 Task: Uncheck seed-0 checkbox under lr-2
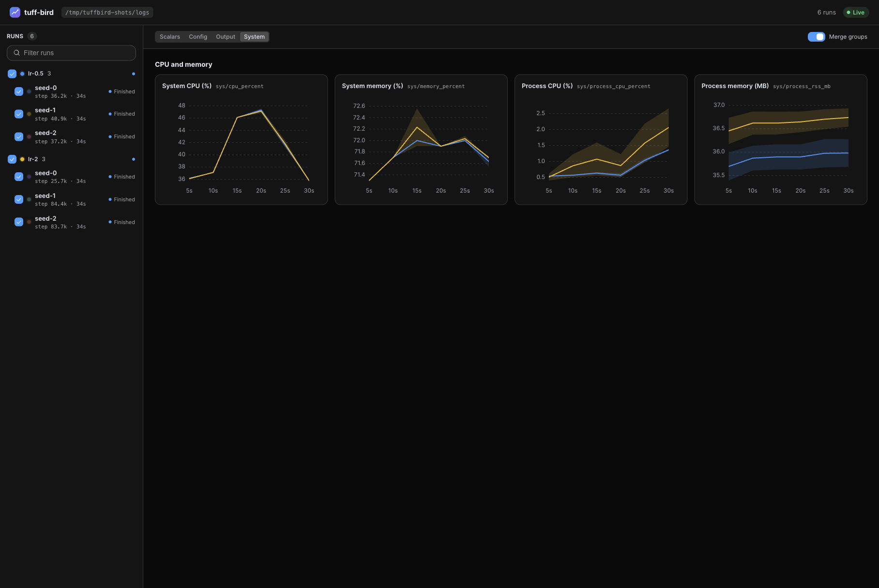pyautogui.click(x=19, y=177)
